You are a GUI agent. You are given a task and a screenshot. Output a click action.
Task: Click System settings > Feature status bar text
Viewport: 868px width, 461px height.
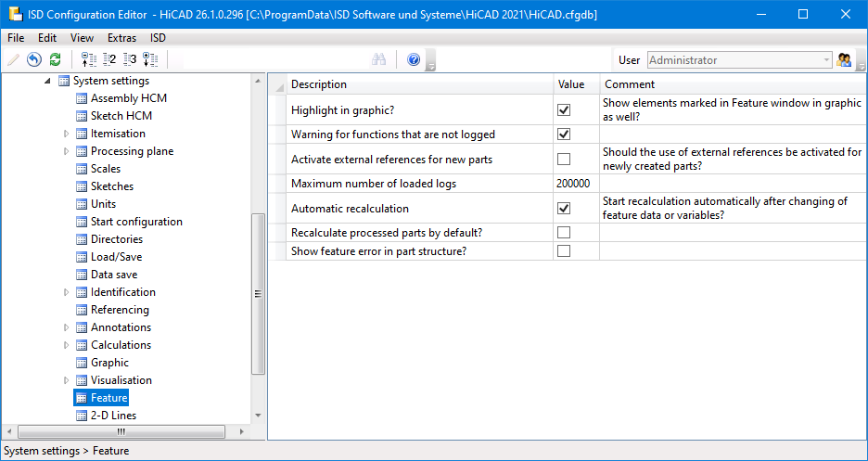point(67,451)
